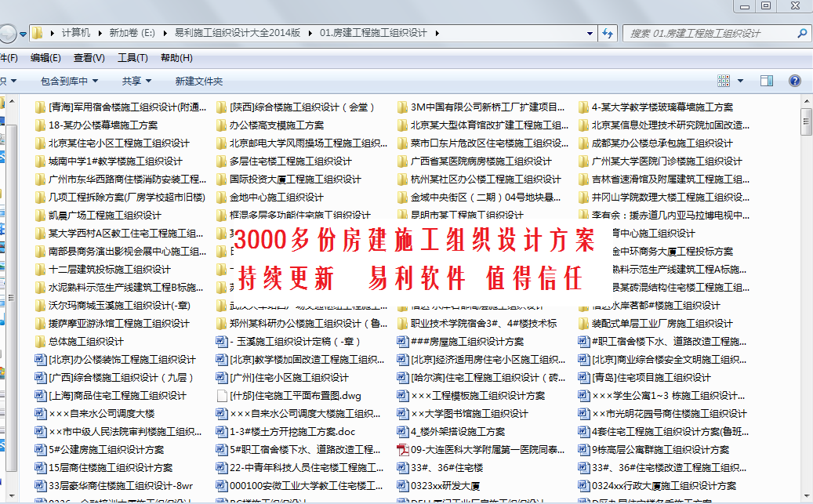Viewport: 813px width, 504px height.
Task: Select the [什邡]住宅施工平面布置图.dwg file
Action: (295, 396)
